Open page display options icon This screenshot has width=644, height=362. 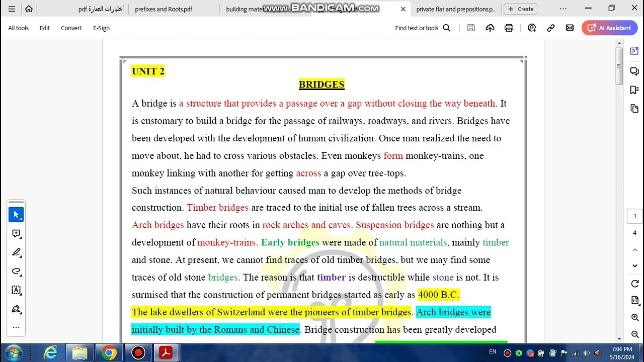[x=635, y=301]
